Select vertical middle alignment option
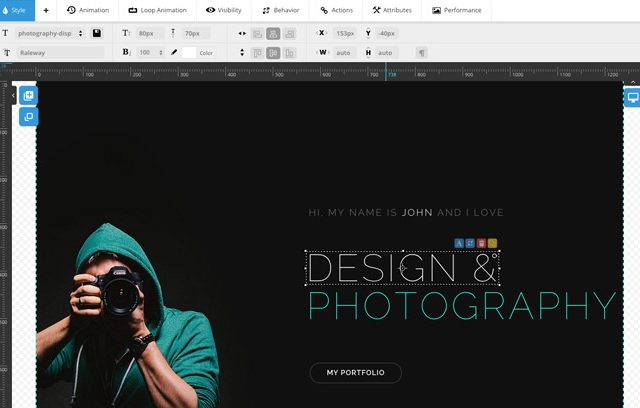640x408 pixels. 273,52
